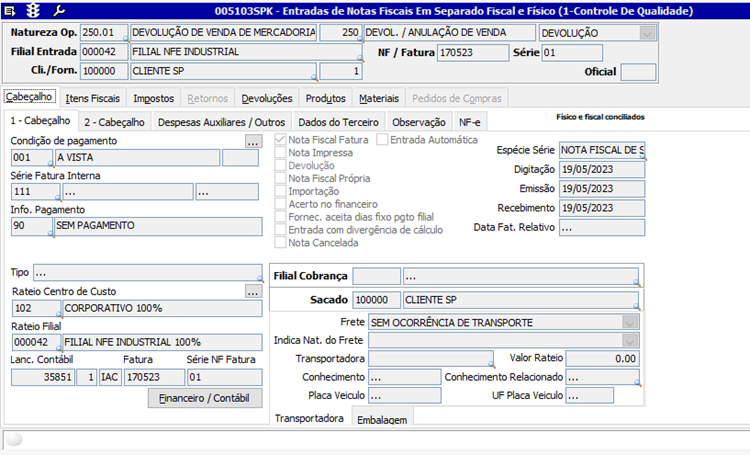The width and height of the screenshot is (750, 455).
Task: Enable Nota Fiscal Própria checkbox
Action: point(280,178)
